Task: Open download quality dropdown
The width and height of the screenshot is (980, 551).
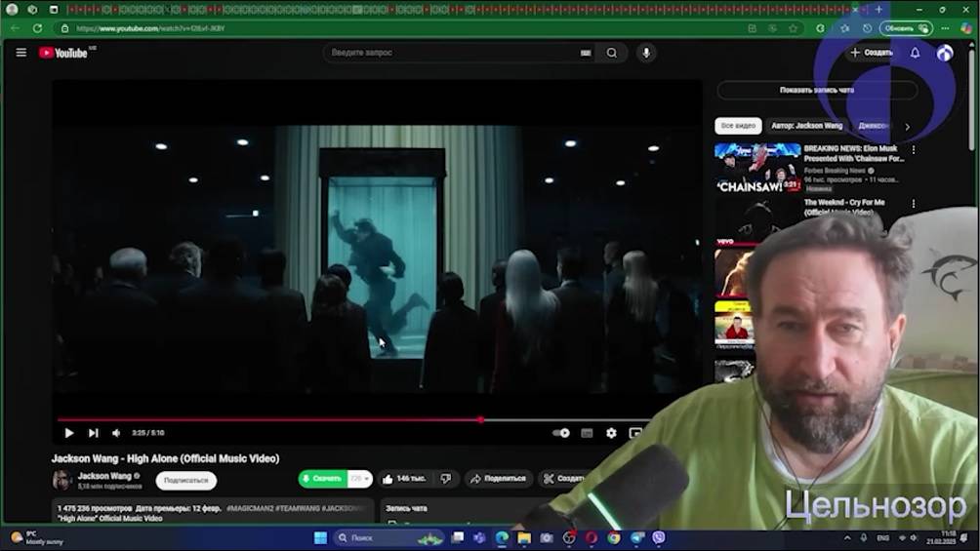Action: pos(359,479)
